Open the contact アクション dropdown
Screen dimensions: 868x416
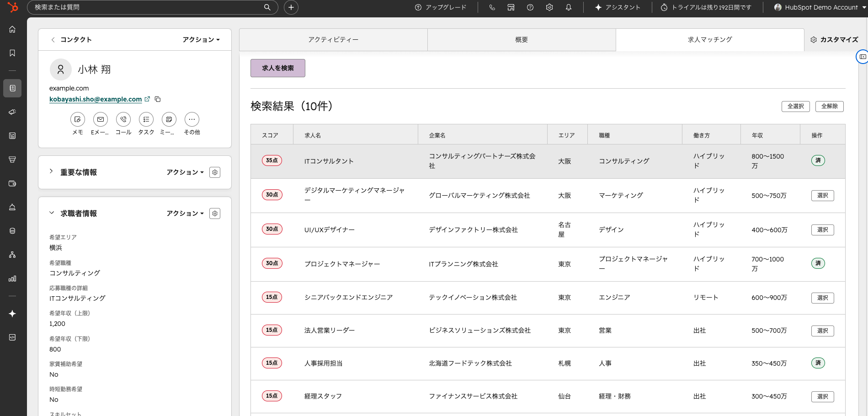point(201,40)
